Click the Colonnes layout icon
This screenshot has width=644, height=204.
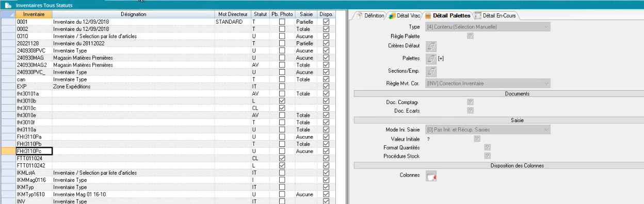(x=431, y=176)
